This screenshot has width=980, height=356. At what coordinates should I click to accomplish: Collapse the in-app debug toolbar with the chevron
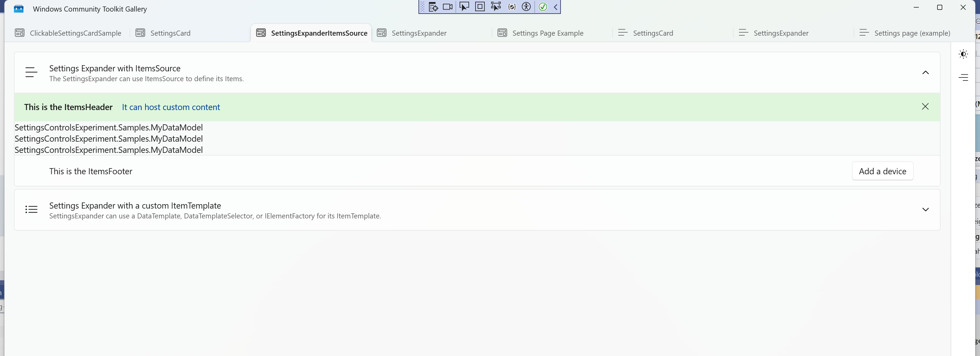[555, 7]
